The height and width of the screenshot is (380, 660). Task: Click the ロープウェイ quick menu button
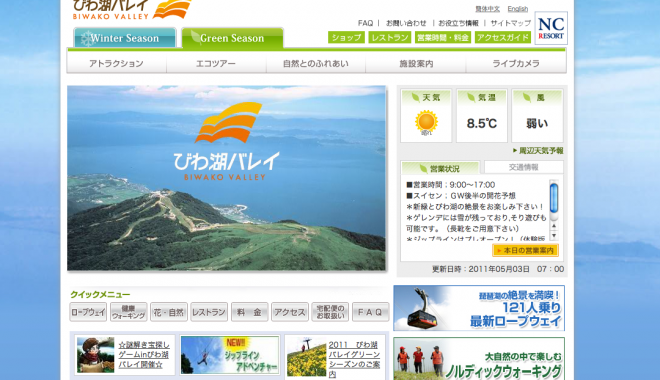[88, 312]
